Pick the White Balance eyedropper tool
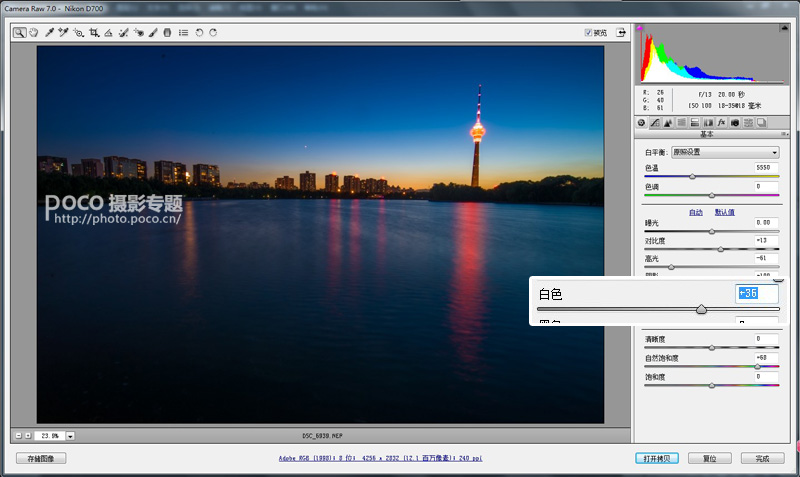This screenshot has width=800, height=477. tap(49, 33)
